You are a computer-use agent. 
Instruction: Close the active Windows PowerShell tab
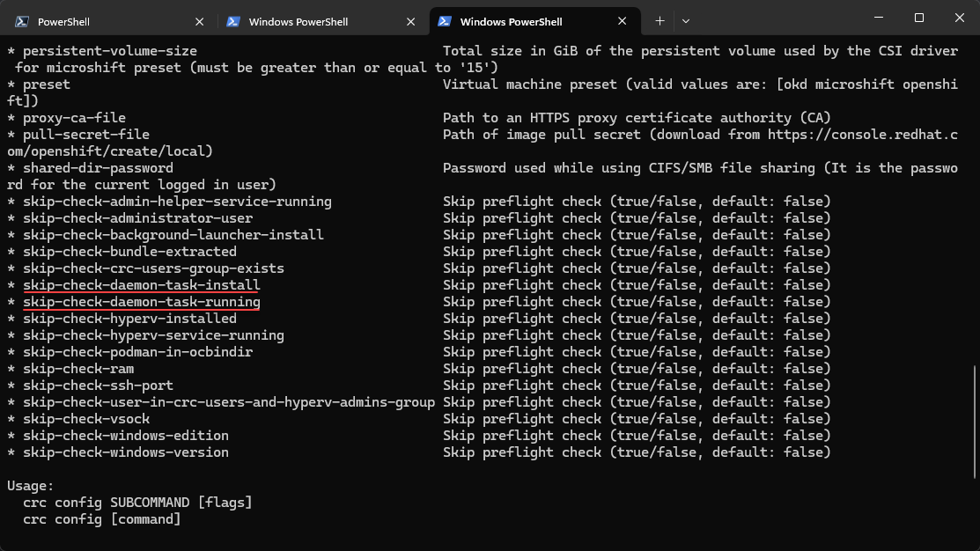[623, 21]
